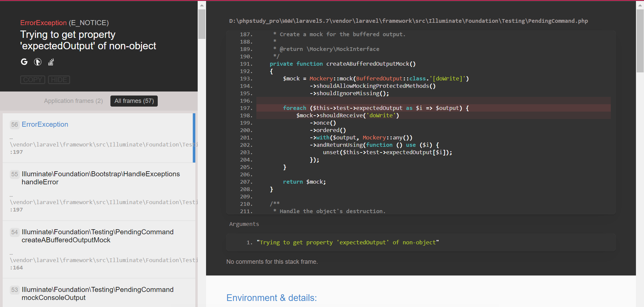Click argument 1 error message string

tap(348, 242)
